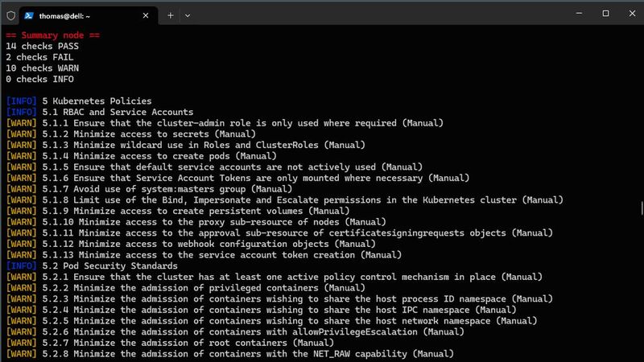
Task: Click the '14 checks PASS' line
Action: tap(43, 47)
